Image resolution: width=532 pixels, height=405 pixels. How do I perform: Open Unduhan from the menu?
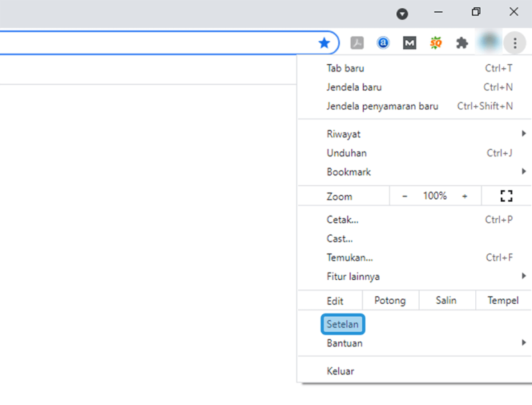coord(415,153)
